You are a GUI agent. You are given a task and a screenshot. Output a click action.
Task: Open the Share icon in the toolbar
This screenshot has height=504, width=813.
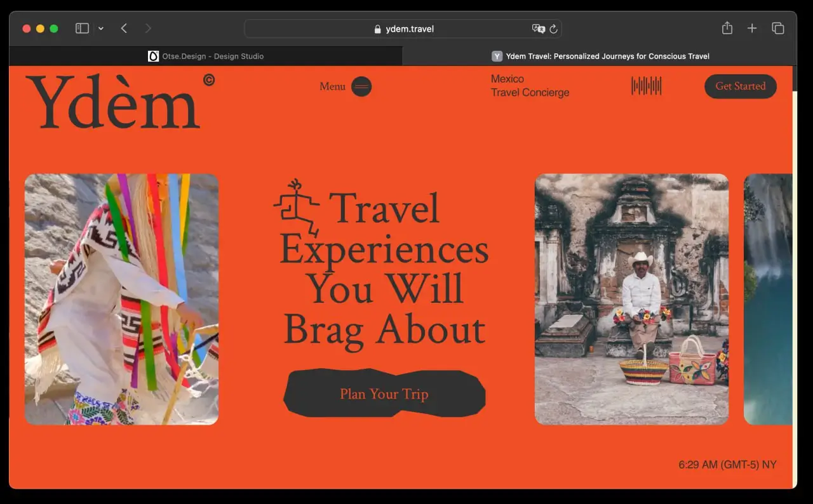(727, 29)
